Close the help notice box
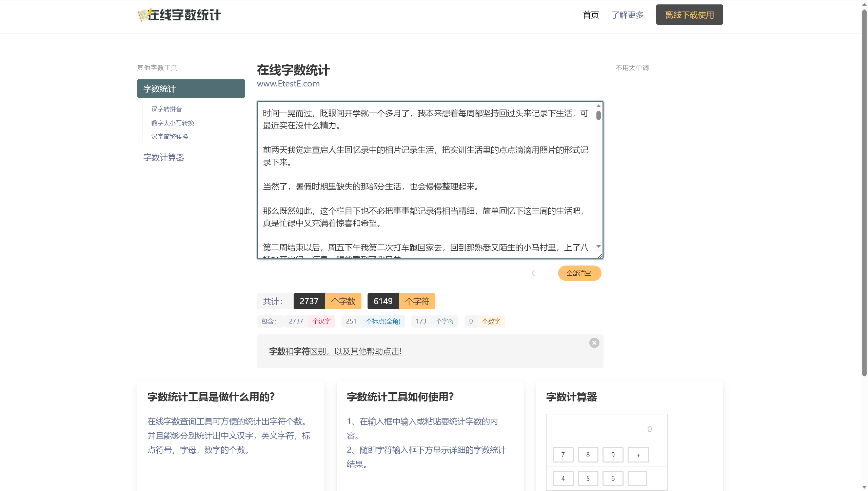 (594, 343)
